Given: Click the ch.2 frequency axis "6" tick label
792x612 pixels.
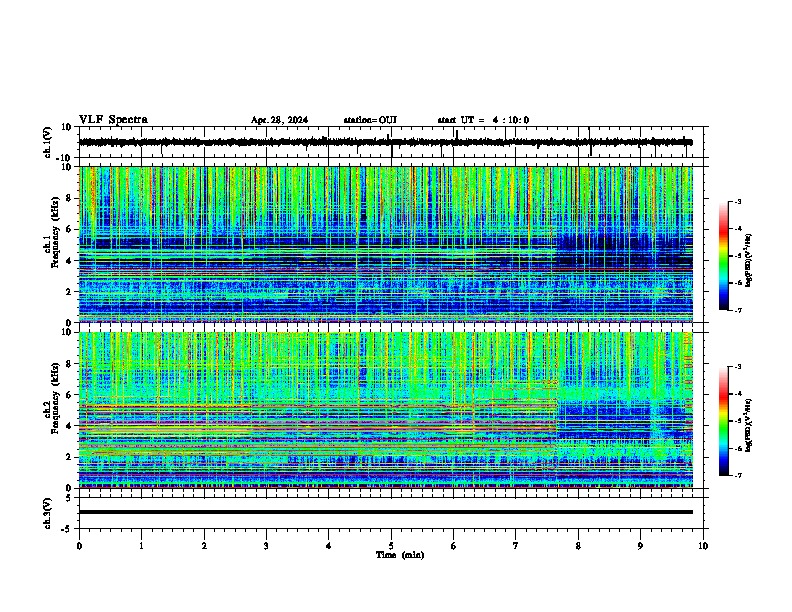Looking at the screenshot, I should coord(69,394).
